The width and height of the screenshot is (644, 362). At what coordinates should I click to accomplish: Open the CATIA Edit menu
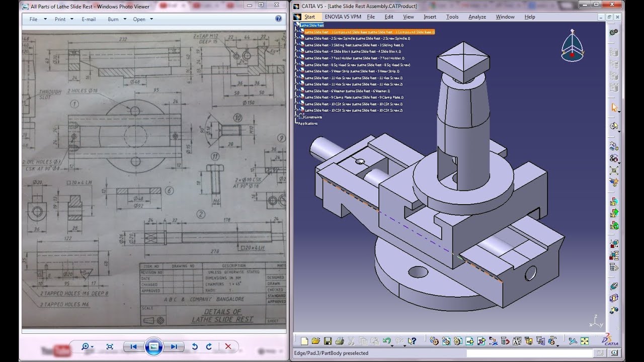tap(389, 17)
